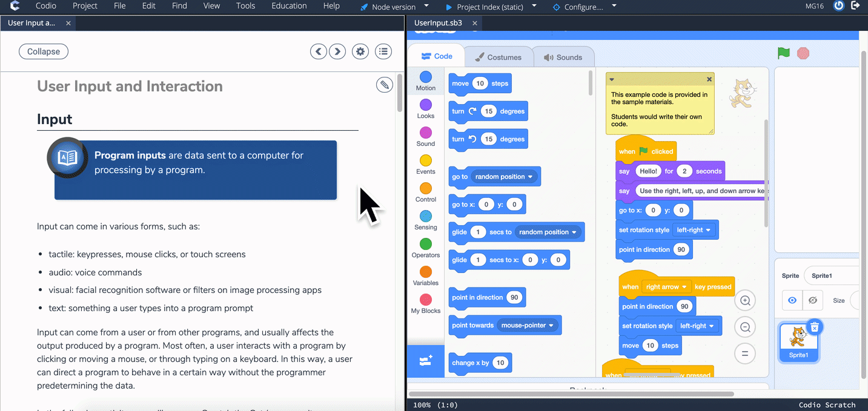The height and width of the screenshot is (411, 868).
Task: Run the project with the green flag
Action: tap(784, 53)
